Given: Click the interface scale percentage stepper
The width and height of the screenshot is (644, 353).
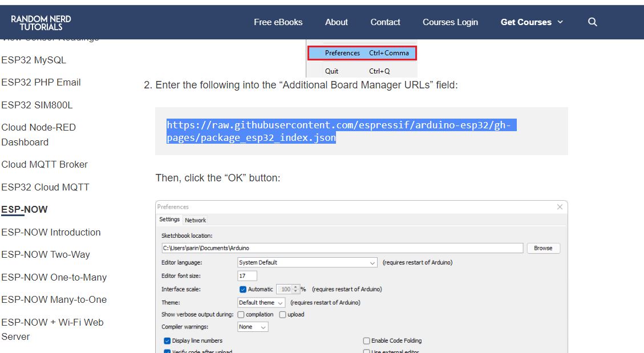Looking at the screenshot, I should point(295,289).
